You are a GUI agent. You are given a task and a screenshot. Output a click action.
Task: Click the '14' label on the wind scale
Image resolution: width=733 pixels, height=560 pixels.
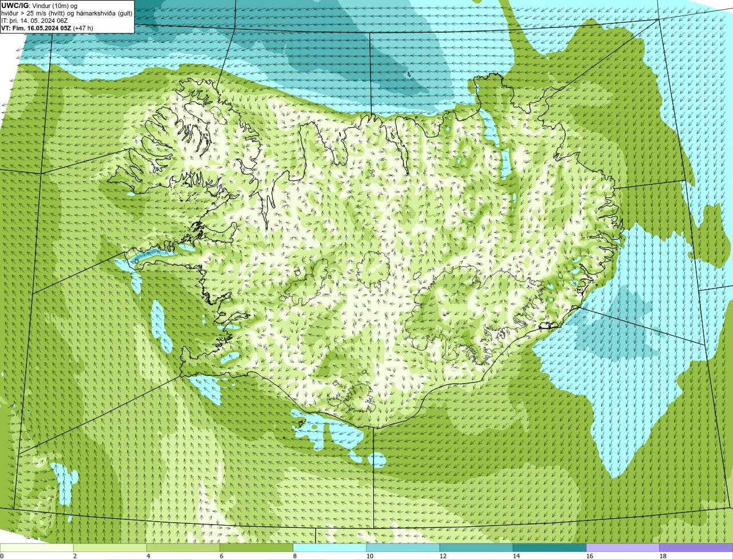517,556
